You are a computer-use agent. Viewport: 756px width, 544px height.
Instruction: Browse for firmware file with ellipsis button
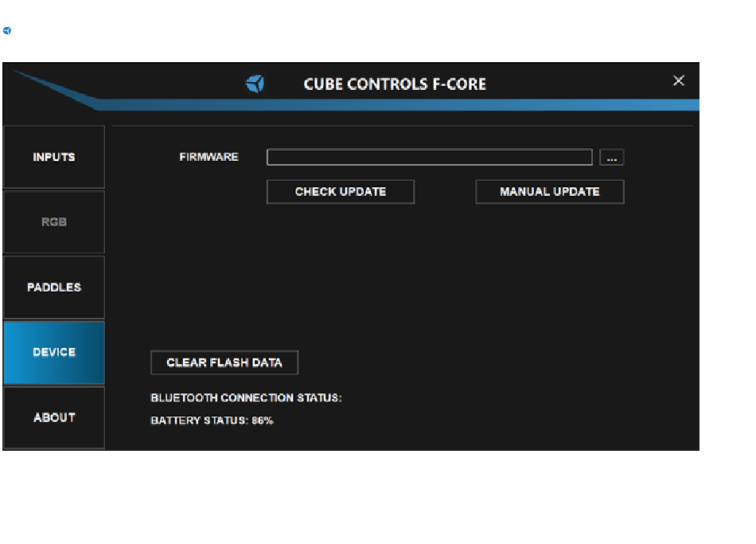612,158
